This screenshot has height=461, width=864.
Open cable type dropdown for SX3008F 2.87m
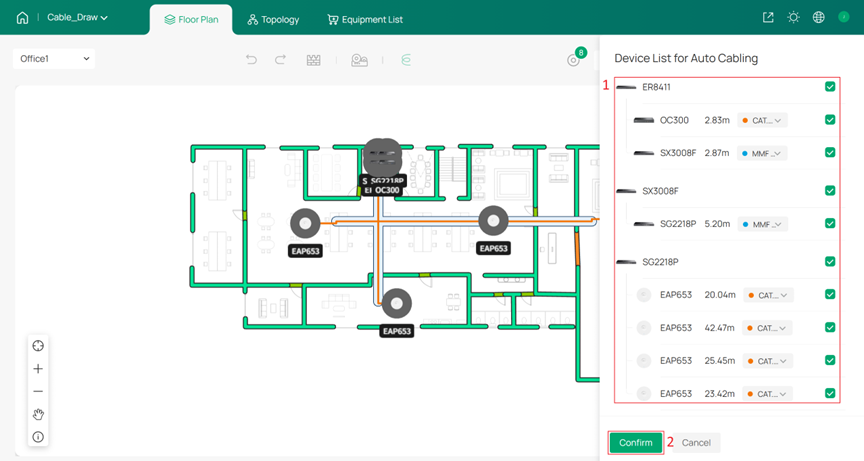click(762, 153)
